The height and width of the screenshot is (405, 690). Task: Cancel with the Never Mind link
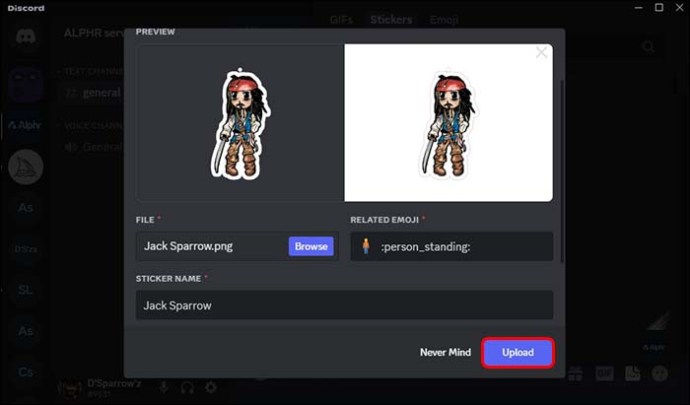click(446, 352)
